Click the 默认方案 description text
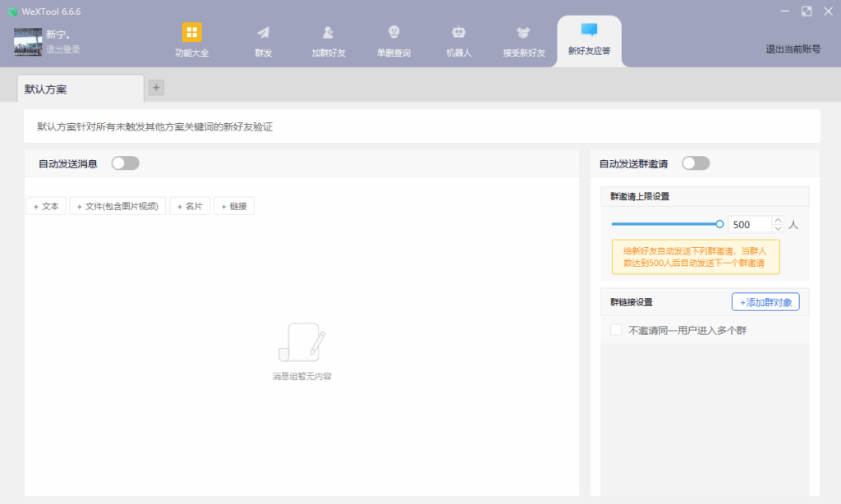 pyautogui.click(x=155, y=126)
